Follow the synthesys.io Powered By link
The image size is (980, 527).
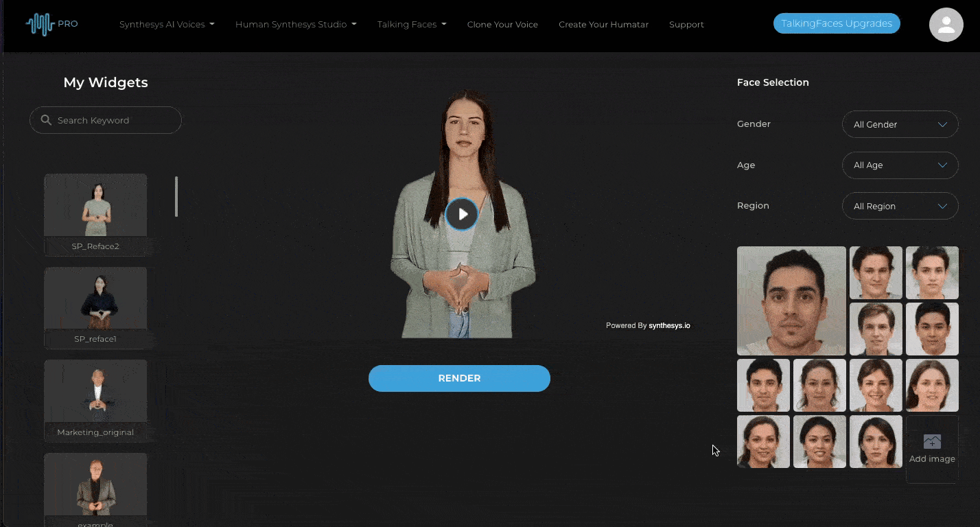(669, 325)
